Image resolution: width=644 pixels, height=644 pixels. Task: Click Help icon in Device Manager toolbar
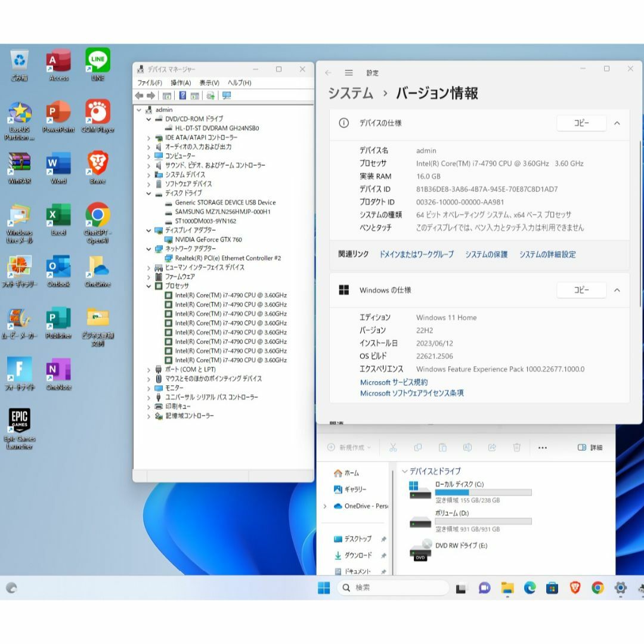click(x=183, y=95)
